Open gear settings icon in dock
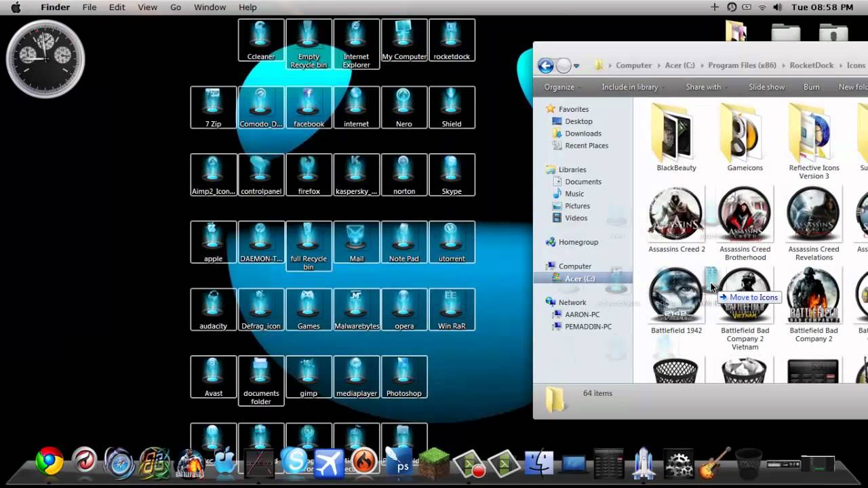Viewport: 868px width, 488px height. click(x=678, y=464)
